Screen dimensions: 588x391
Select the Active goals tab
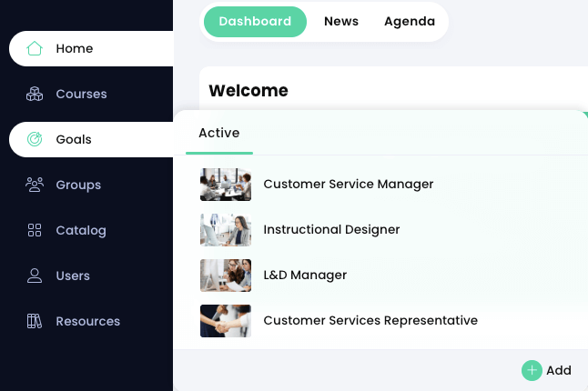tap(219, 133)
